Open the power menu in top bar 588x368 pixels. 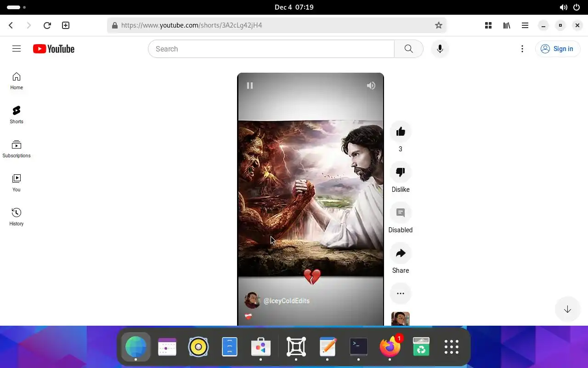point(577,7)
